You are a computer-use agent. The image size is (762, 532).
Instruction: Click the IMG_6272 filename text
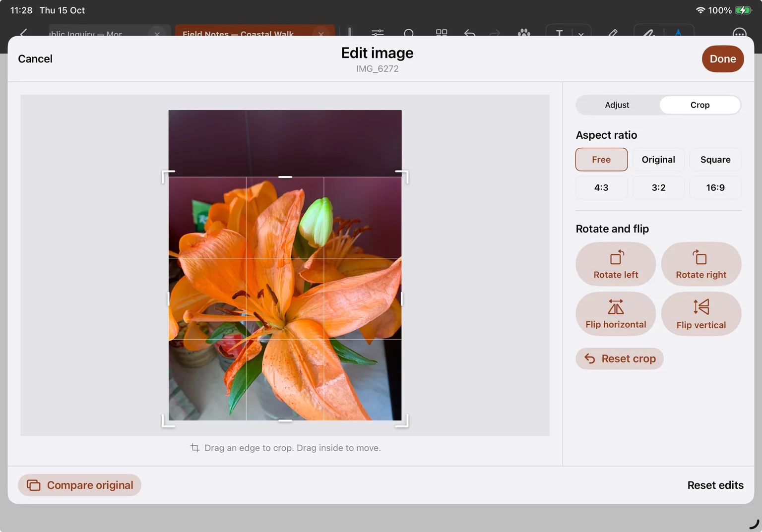coord(378,69)
